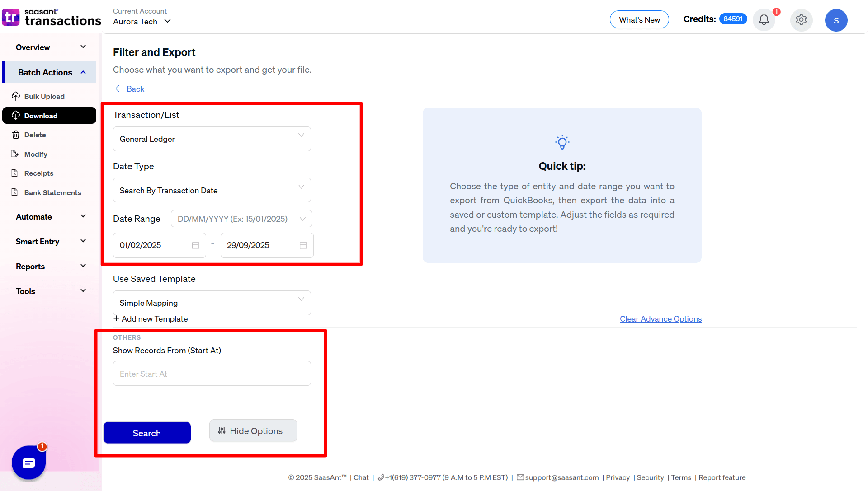Click the Search button
Screen dimensions: 868x491
click(x=147, y=433)
